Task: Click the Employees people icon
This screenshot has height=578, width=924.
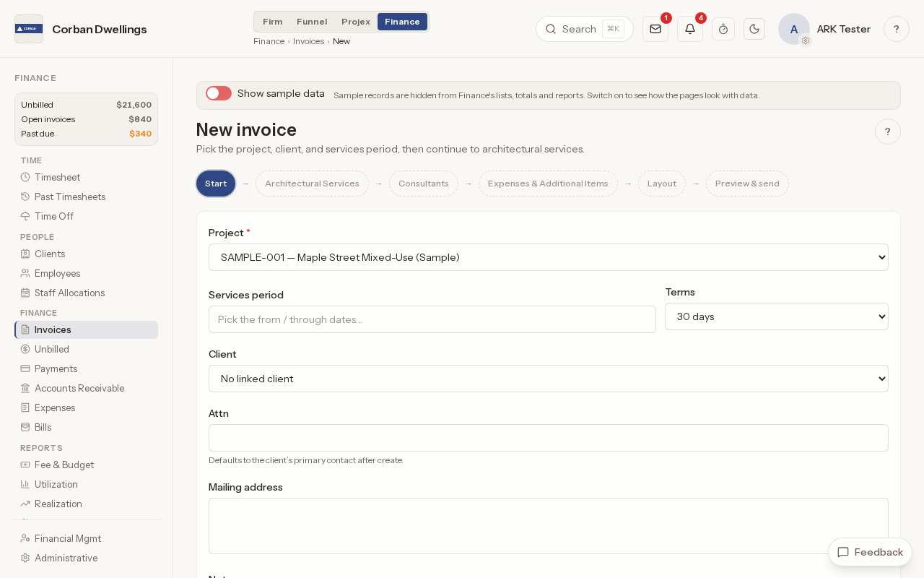Action: click(25, 273)
